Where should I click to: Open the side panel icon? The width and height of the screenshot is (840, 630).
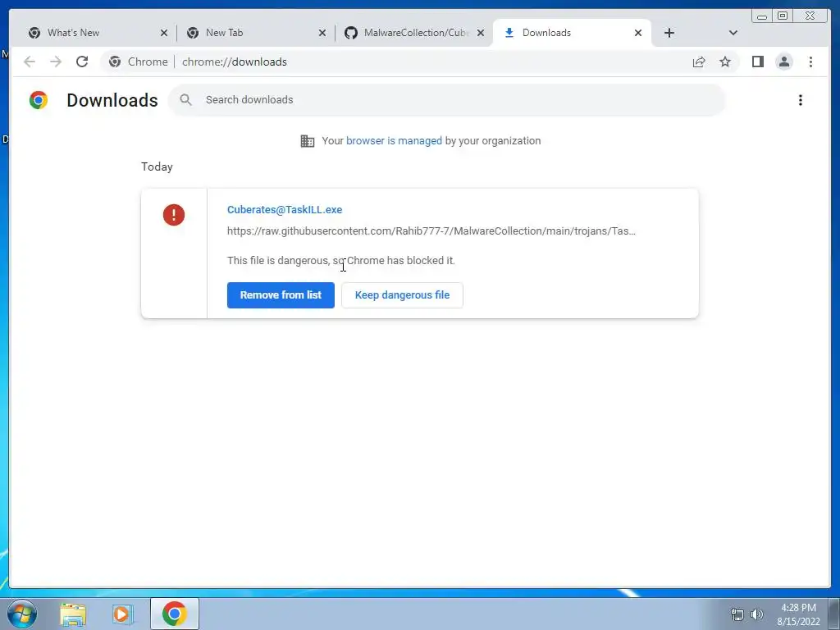[x=757, y=62]
